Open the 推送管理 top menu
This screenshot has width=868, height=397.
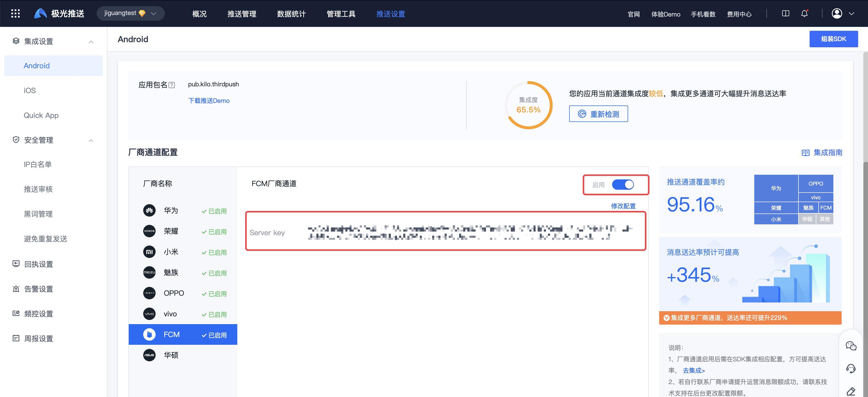[x=242, y=14]
